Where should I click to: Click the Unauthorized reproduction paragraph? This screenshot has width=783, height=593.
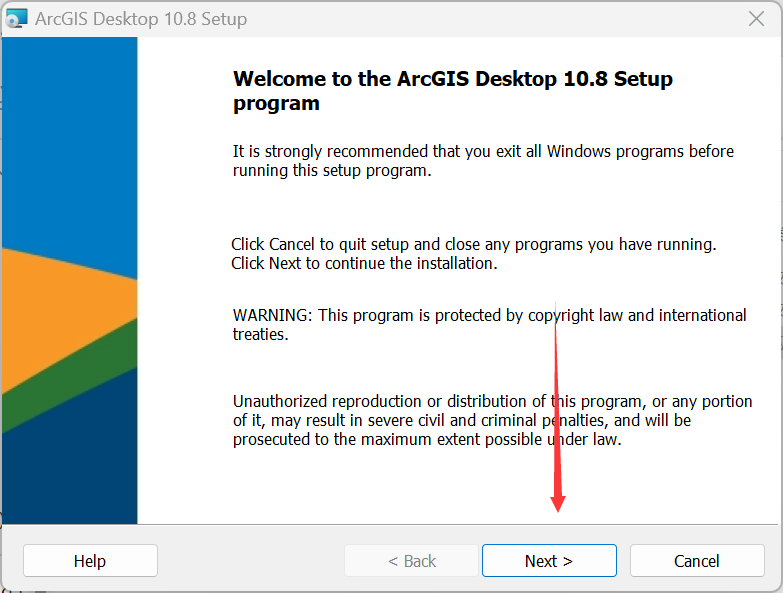click(492, 420)
